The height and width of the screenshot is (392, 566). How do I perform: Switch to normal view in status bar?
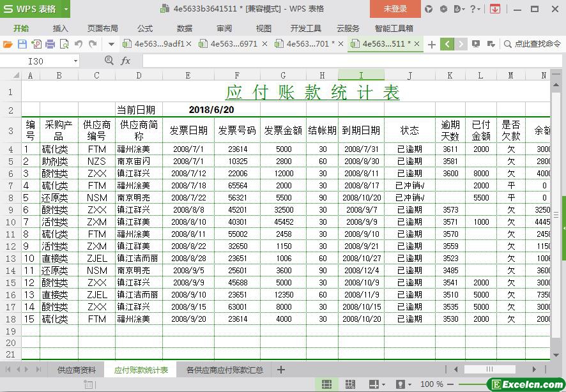[326, 384]
